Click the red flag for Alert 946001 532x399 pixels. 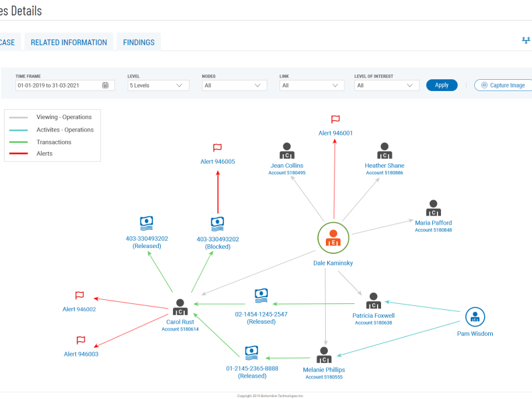click(x=335, y=120)
